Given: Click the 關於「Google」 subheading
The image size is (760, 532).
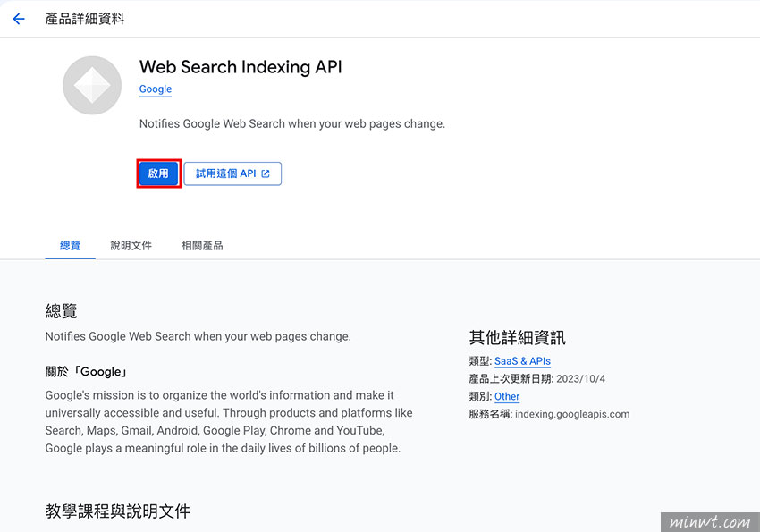Looking at the screenshot, I should pos(87,372).
